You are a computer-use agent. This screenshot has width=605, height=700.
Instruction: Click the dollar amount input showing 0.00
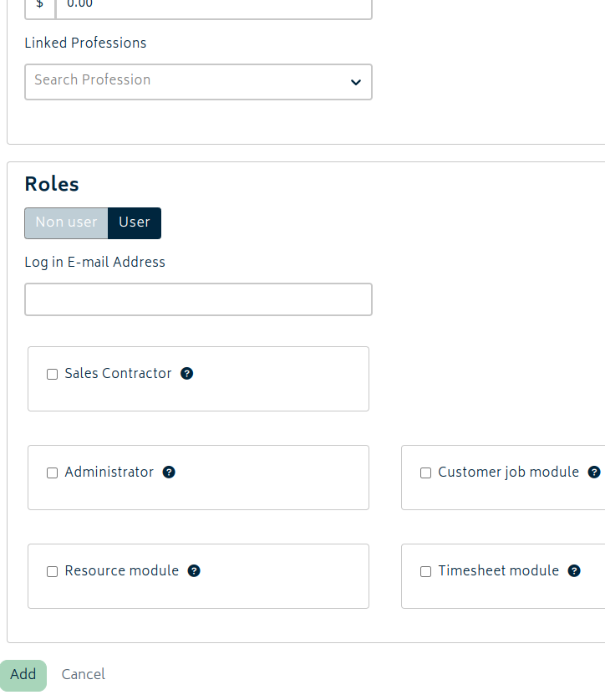(213, 7)
